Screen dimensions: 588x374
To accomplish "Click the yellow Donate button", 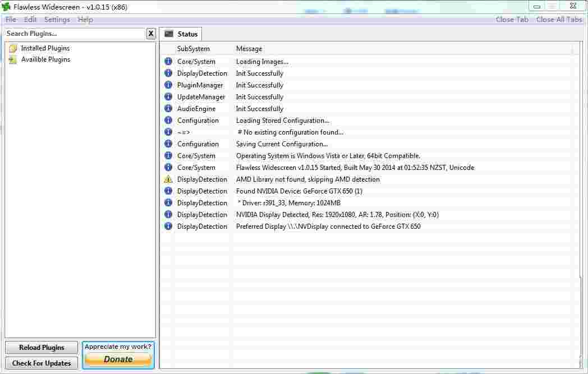I will [x=118, y=359].
